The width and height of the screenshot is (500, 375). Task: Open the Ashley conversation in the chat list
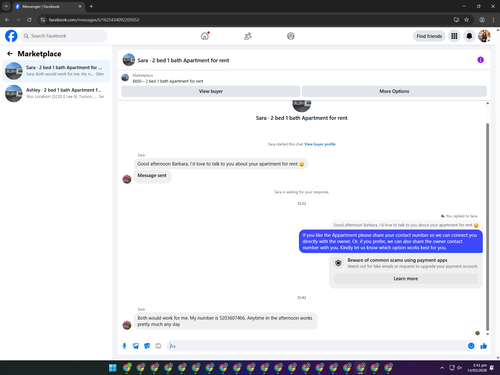pos(56,93)
